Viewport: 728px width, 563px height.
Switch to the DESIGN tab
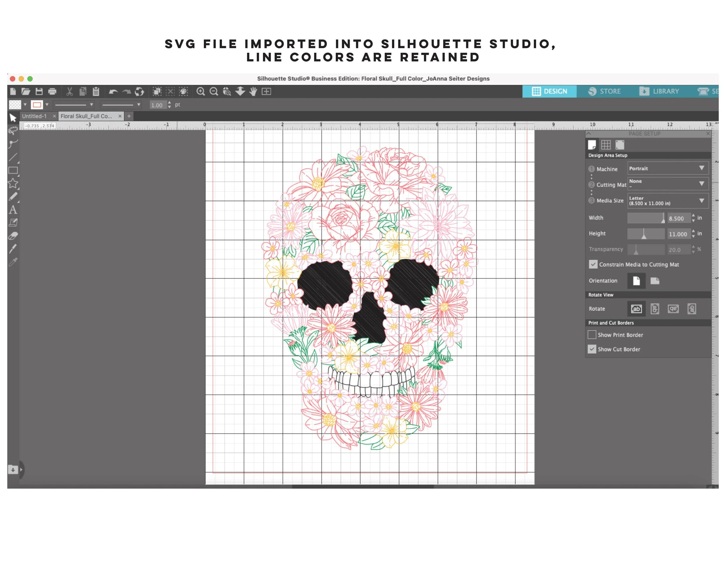(549, 92)
